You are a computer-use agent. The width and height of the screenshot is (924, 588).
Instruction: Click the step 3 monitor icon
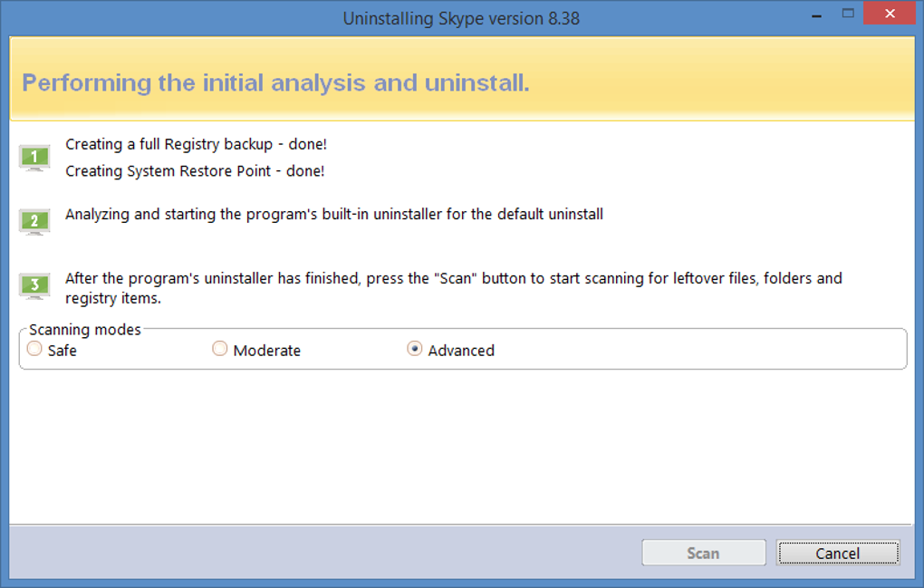pos(34,285)
